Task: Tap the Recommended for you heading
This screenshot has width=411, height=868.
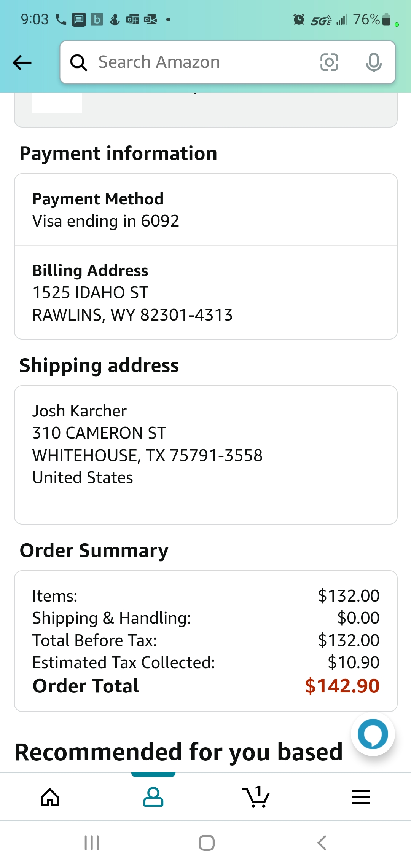Action: (179, 752)
